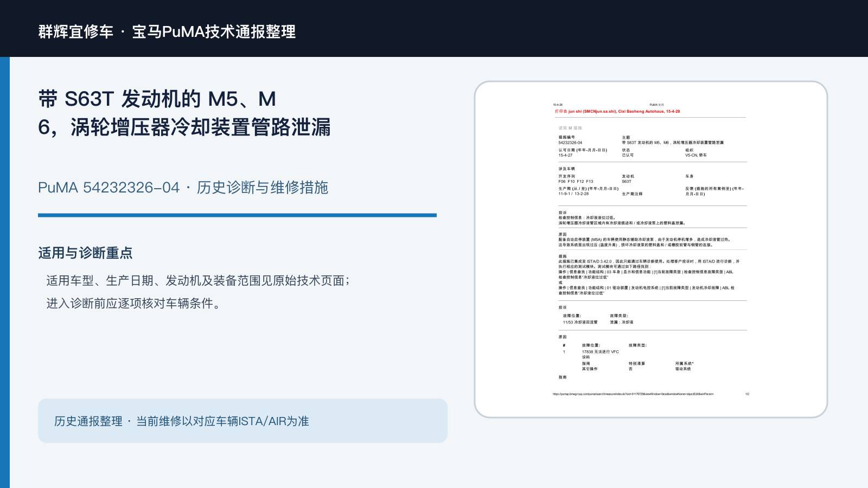Viewport: 868px width, 488px height.
Task: Click the header title 群辉宜修车 · 宝马PuMA技术通报整理
Action: click(x=167, y=31)
